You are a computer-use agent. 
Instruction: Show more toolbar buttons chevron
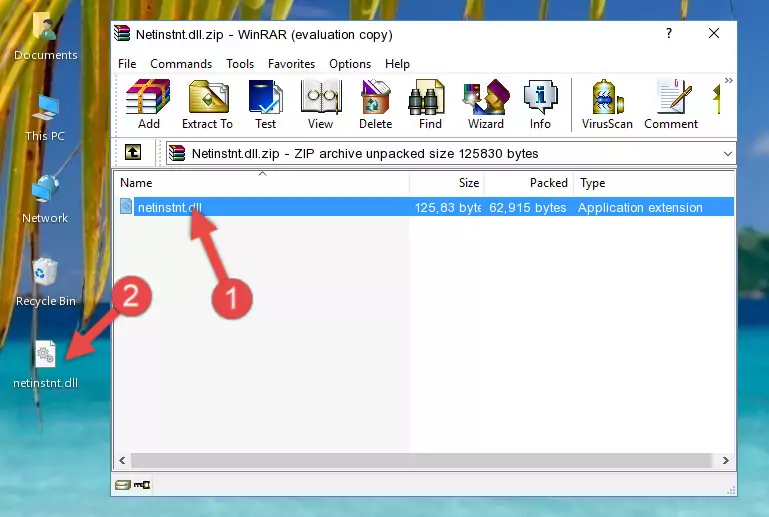coord(729,80)
